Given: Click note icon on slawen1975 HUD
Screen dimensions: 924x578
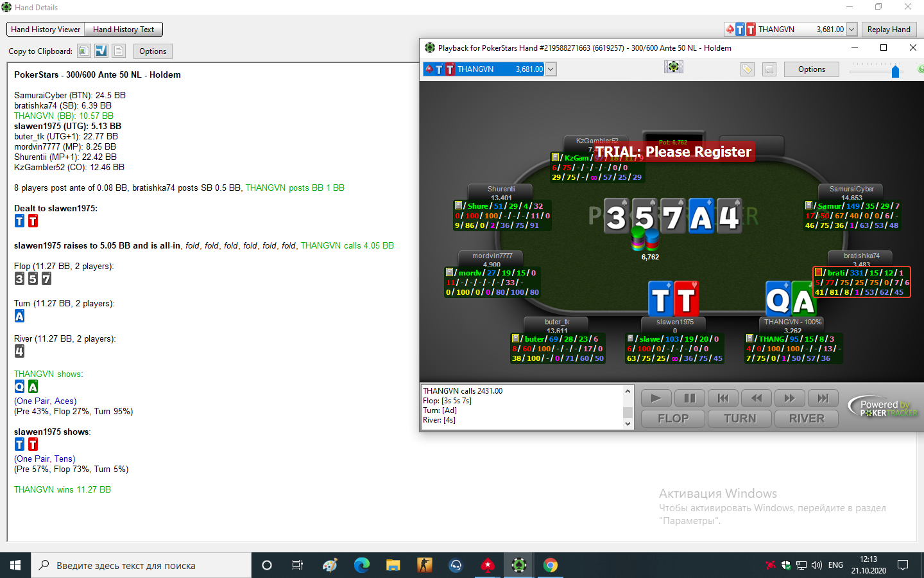Looking at the screenshot, I should 630,338.
